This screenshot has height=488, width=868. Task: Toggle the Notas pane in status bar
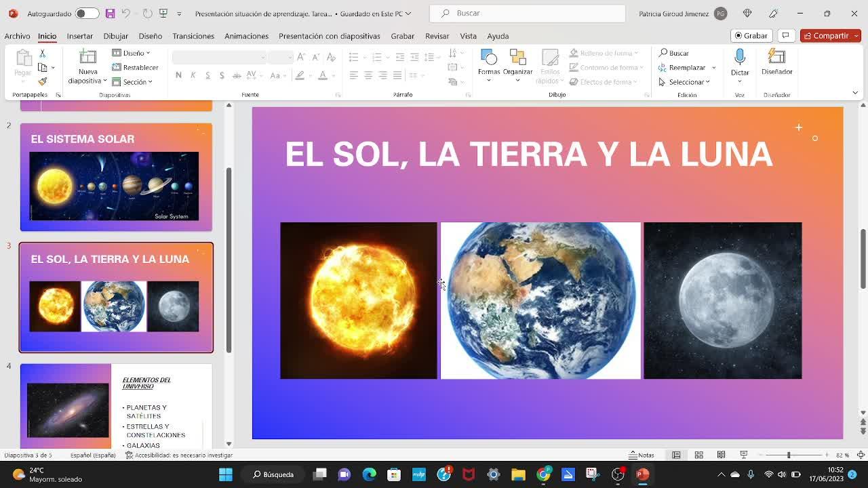pyautogui.click(x=641, y=455)
